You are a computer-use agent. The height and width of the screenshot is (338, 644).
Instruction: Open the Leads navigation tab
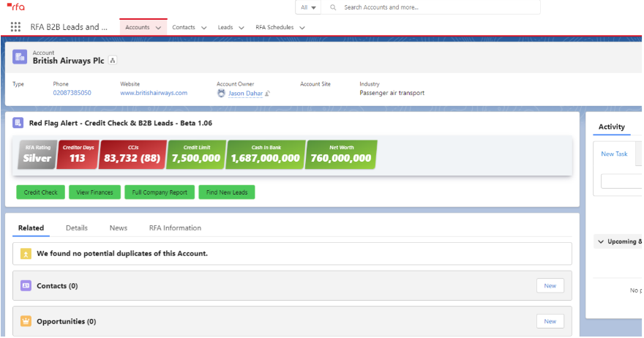[225, 27]
